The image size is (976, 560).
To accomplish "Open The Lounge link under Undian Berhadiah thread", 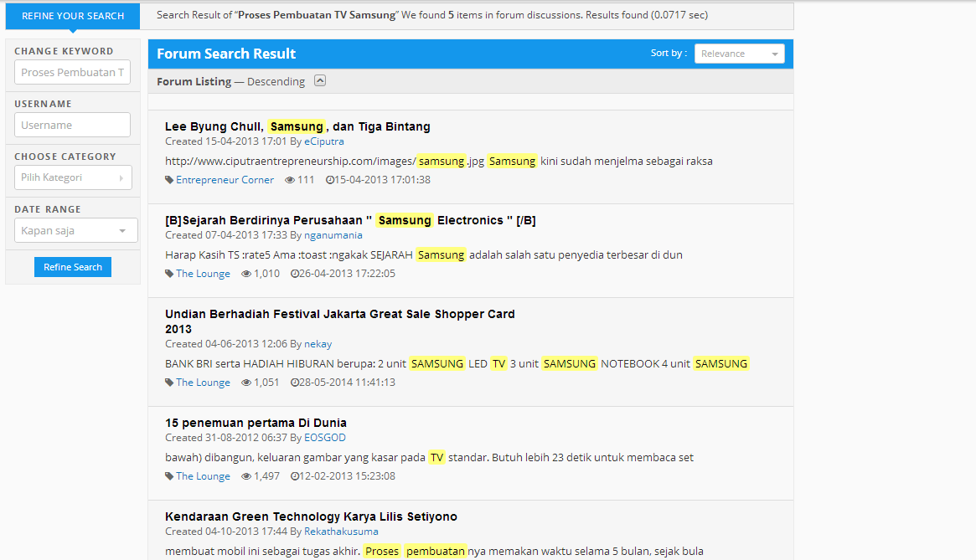I will (203, 383).
